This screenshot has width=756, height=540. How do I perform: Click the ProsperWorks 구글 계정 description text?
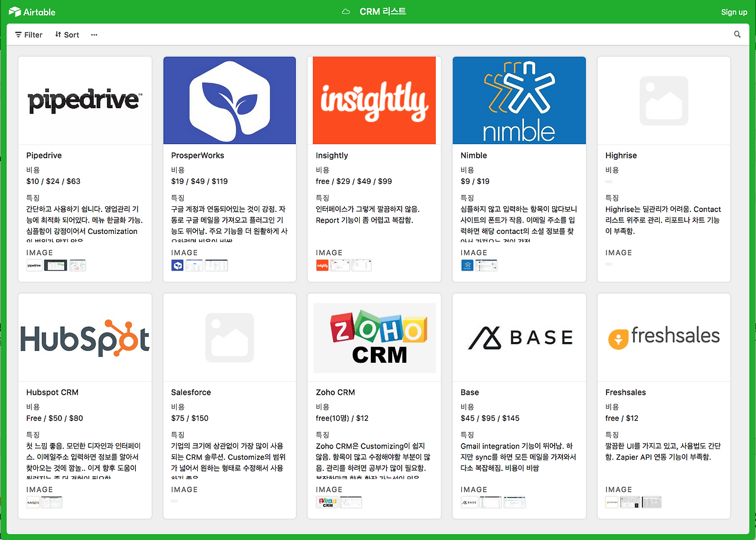point(230,223)
